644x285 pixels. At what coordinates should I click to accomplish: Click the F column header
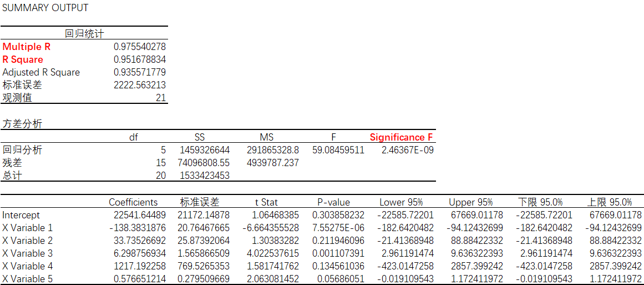(x=333, y=137)
